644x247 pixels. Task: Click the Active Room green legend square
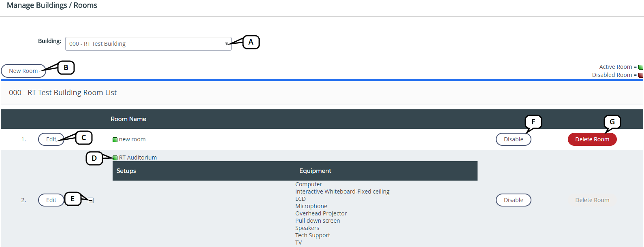pyautogui.click(x=641, y=67)
